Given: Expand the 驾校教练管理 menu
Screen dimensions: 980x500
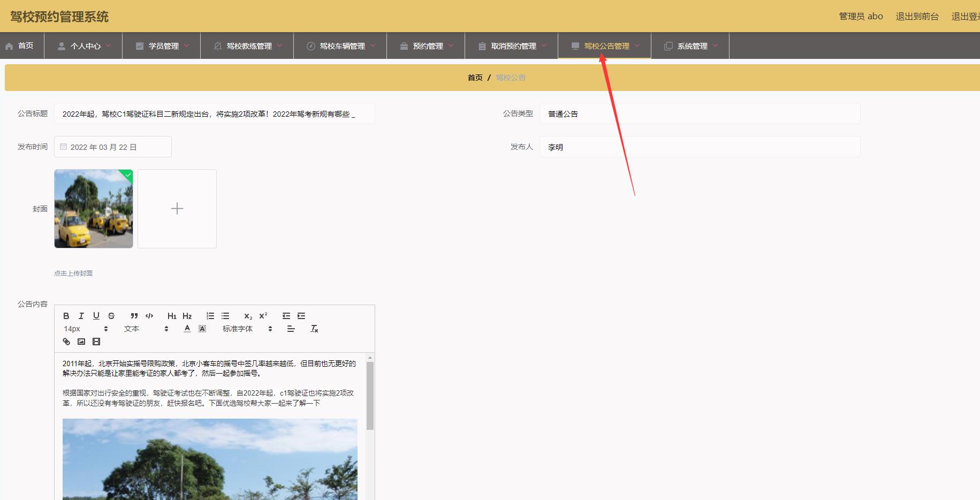Looking at the screenshot, I should coord(247,46).
